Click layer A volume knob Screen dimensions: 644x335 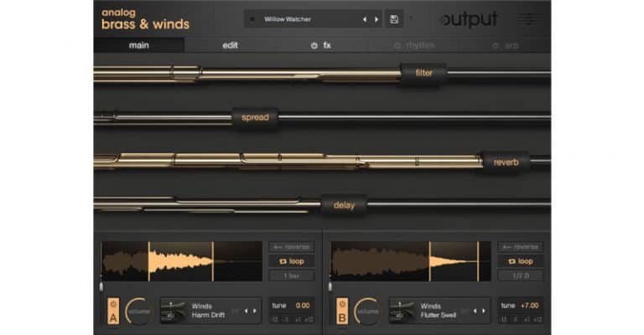coord(139,312)
